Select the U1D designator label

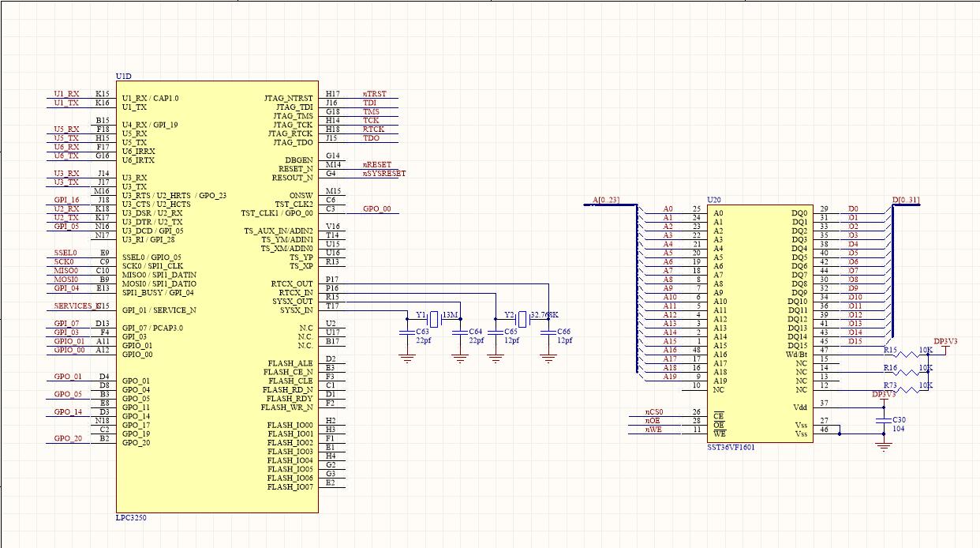123,76
